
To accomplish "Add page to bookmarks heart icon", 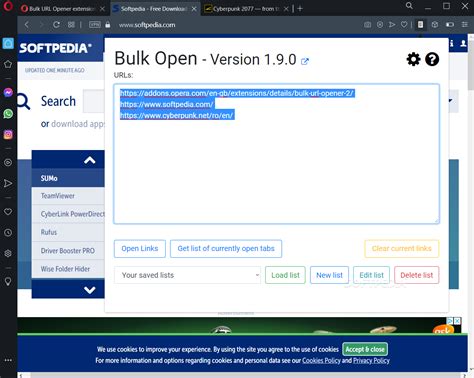I will pos(404,25).
